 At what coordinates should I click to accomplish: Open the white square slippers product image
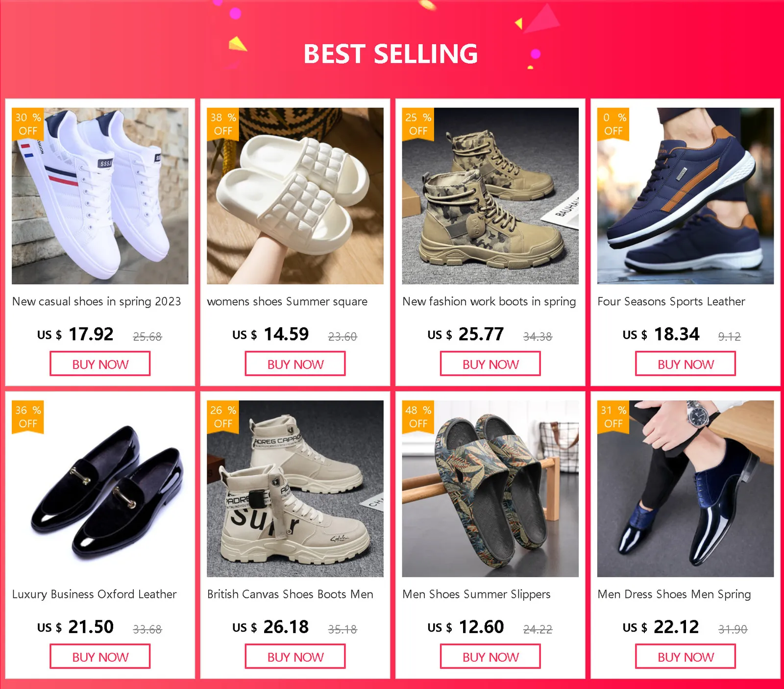(x=295, y=196)
